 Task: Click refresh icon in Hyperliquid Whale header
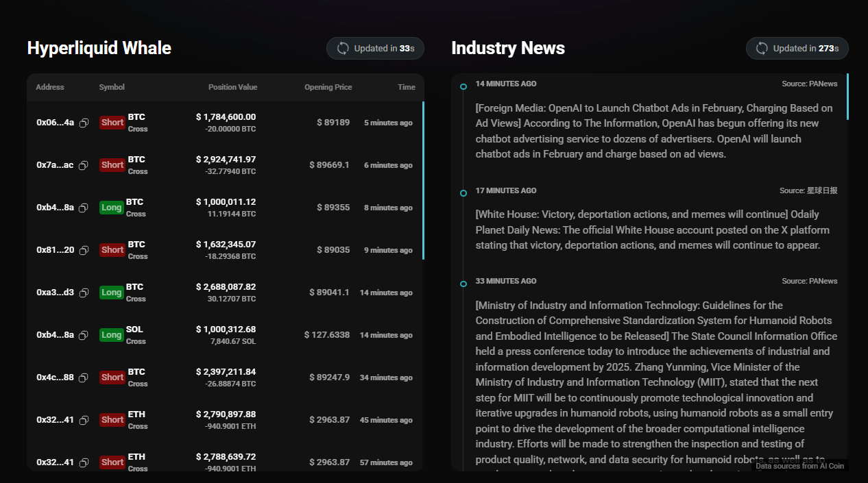(x=342, y=49)
